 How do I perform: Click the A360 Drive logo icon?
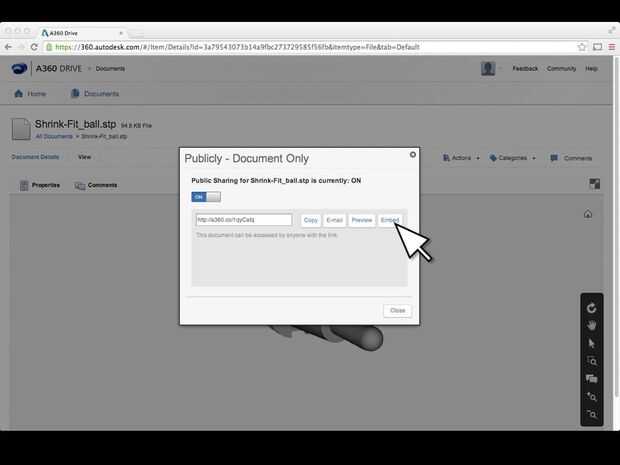click(19, 68)
